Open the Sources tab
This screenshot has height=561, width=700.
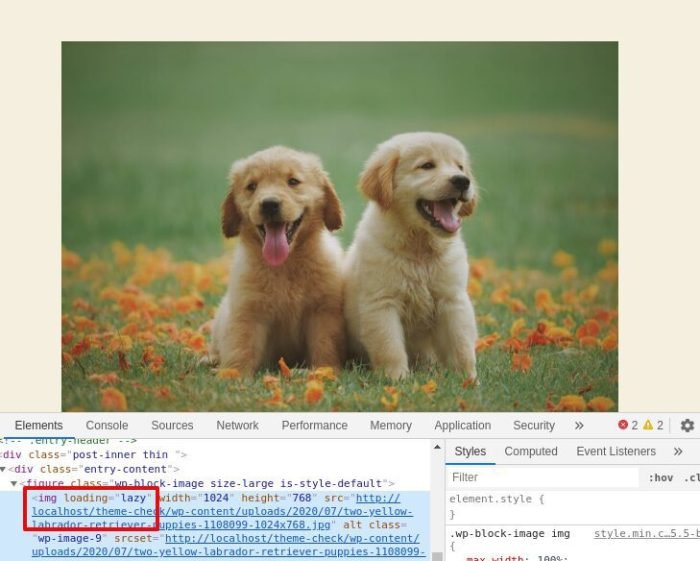point(172,425)
